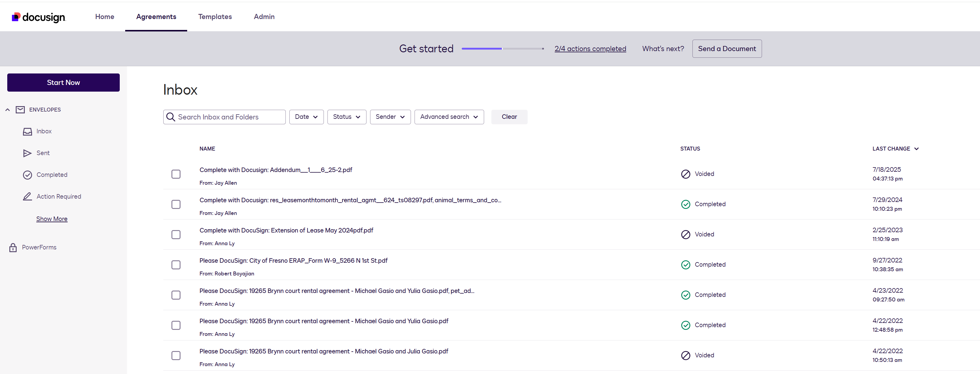Click the Sent paper-plane icon
Screen dimensions: 980x374
pyautogui.click(x=28, y=153)
